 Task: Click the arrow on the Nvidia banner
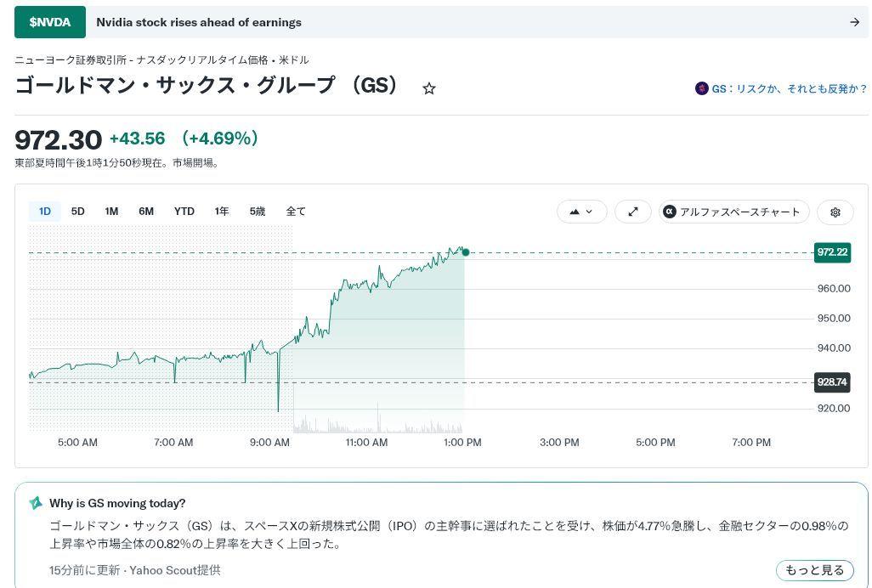(x=855, y=22)
